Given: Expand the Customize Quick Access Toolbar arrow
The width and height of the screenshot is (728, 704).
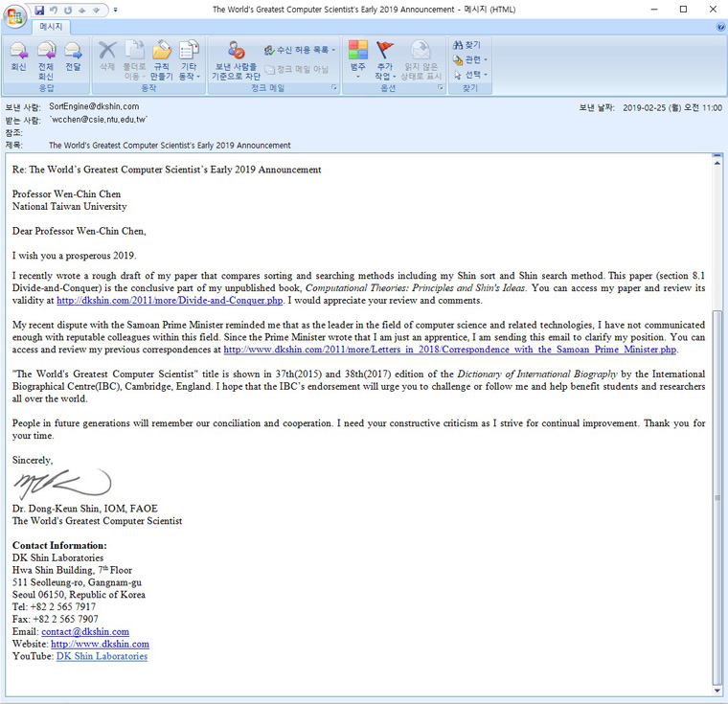Looking at the screenshot, I should point(116,10).
